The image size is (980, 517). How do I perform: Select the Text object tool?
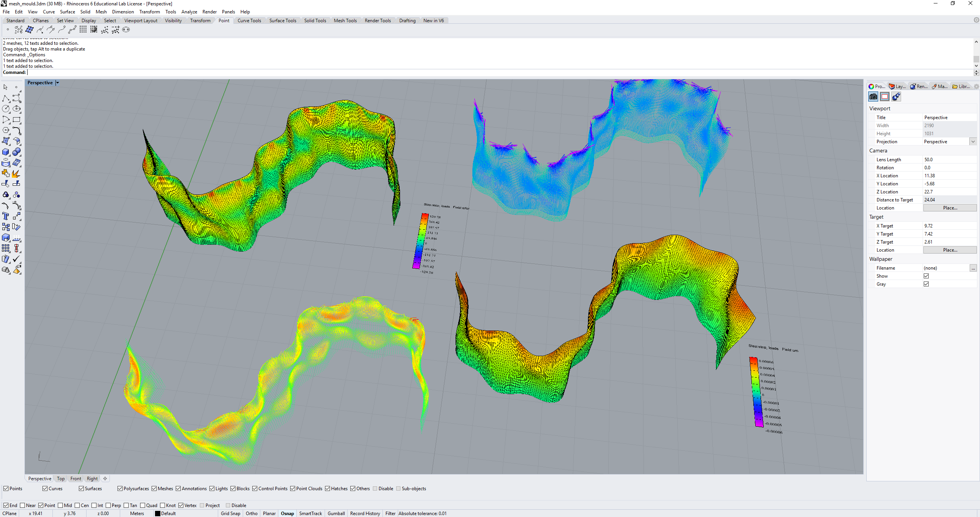tap(5, 216)
